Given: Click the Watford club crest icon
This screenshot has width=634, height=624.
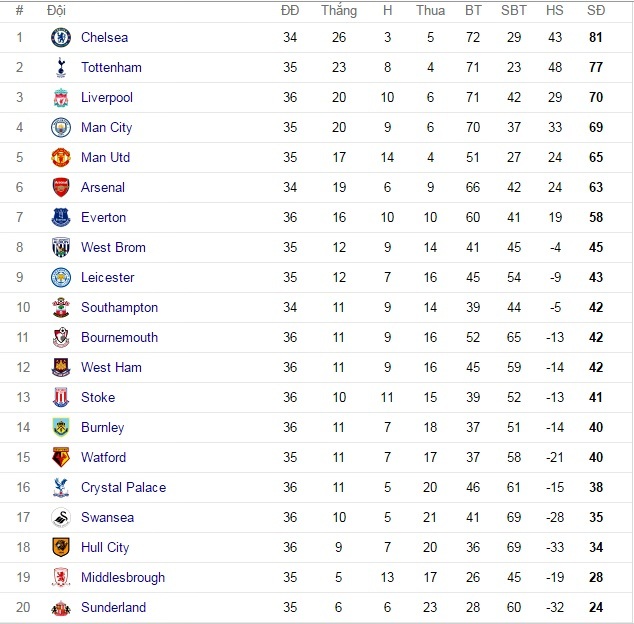Looking at the screenshot, I should click(61, 458).
